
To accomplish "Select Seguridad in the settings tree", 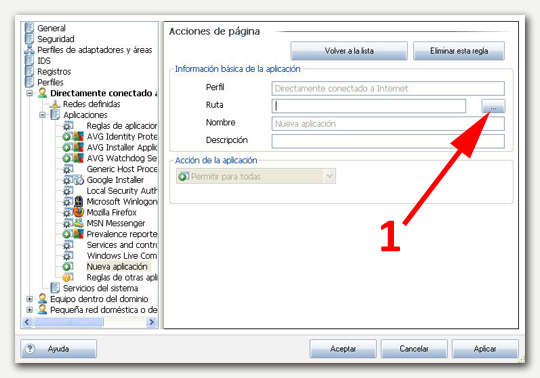I will point(56,39).
